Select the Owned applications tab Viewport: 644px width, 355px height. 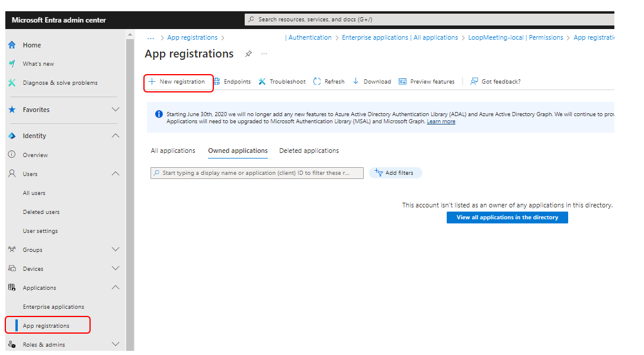pos(238,151)
